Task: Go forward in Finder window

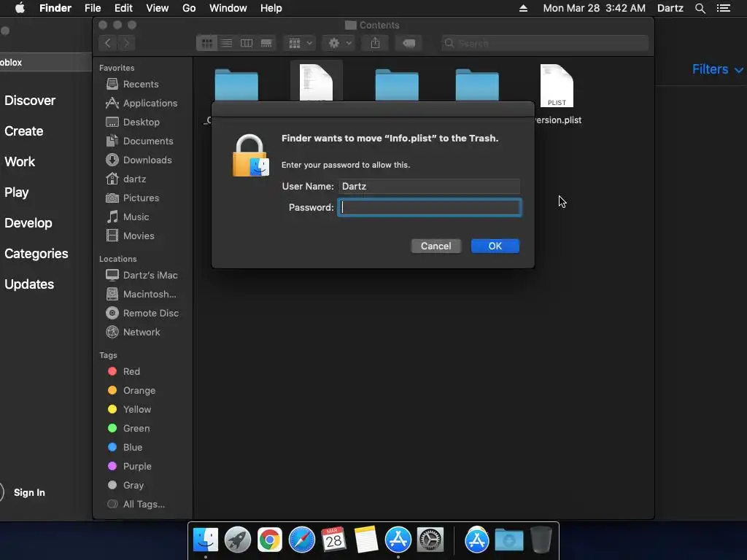Action: pyautogui.click(x=126, y=43)
